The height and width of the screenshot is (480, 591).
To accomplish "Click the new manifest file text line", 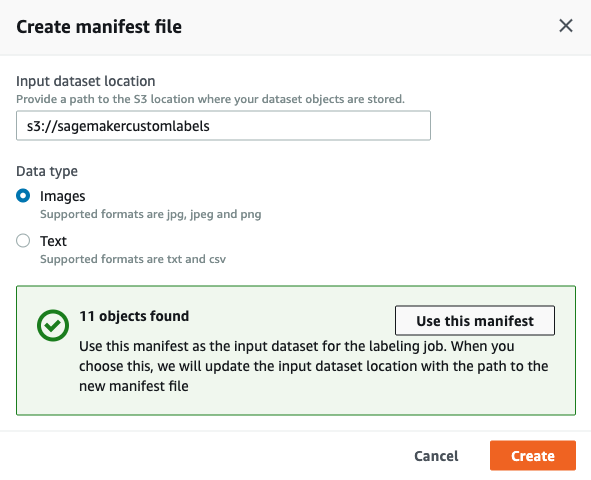I will click(x=133, y=386).
